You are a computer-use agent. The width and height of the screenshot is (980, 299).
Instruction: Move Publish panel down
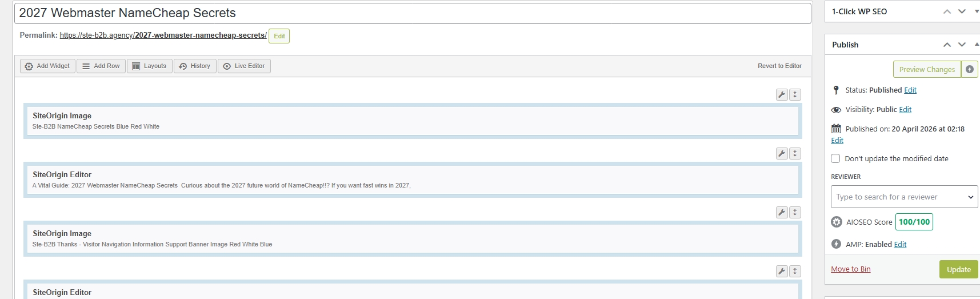pos(962,45)
